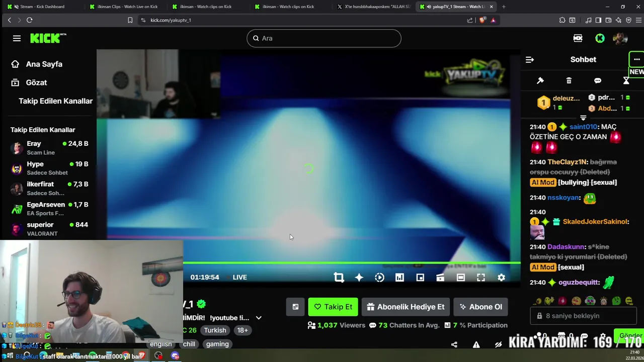
Task: Click the sparkle icon in player controls
Action: coord(359,278)
